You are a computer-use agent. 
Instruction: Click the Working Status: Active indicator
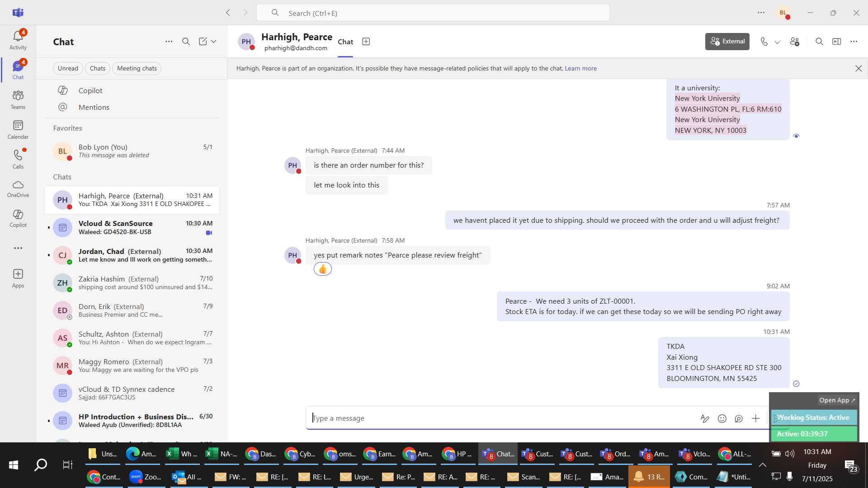coord(814,418)
